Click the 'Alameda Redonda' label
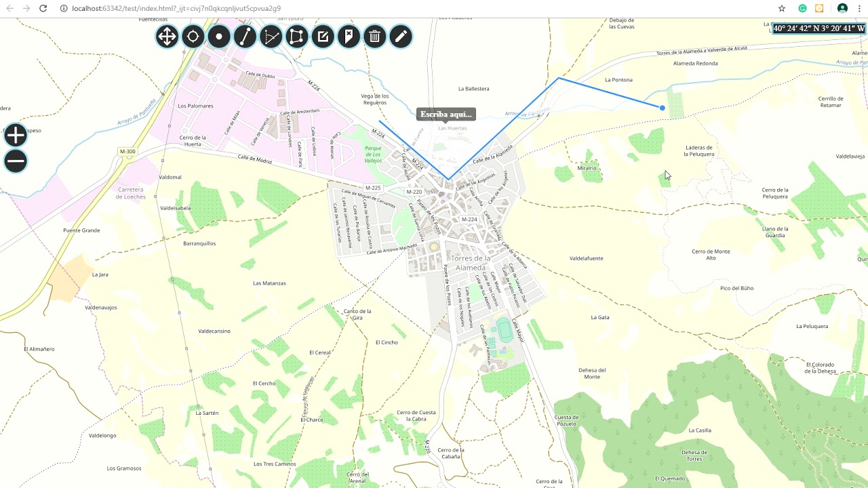868x488 pixels. coord(695,64)
